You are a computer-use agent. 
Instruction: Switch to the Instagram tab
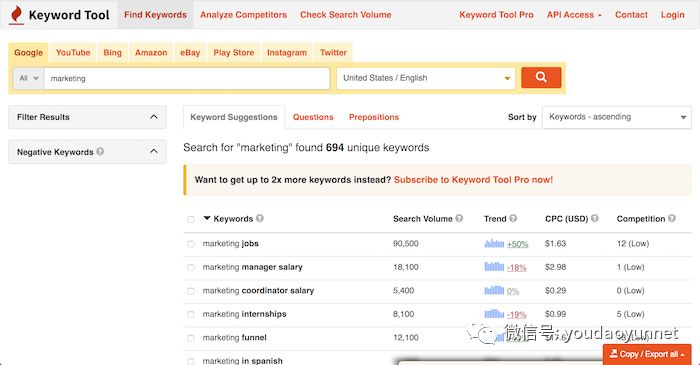click(287, 53)
